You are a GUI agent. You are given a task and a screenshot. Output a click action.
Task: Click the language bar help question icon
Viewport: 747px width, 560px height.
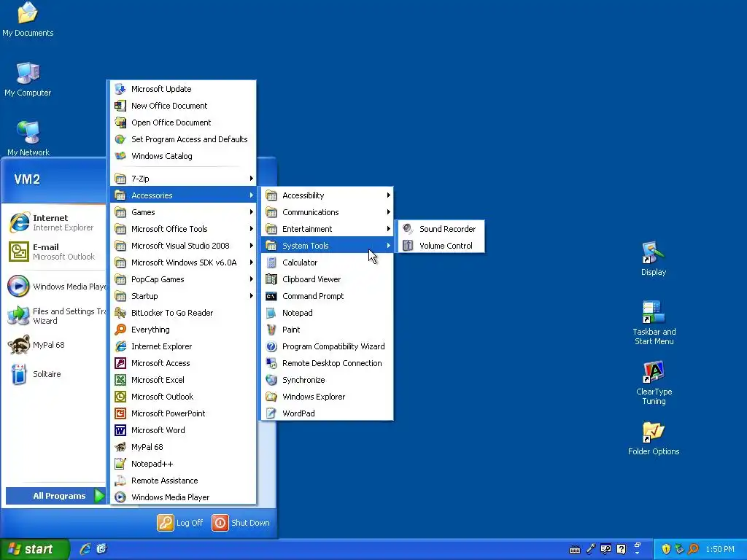[622, 549]
